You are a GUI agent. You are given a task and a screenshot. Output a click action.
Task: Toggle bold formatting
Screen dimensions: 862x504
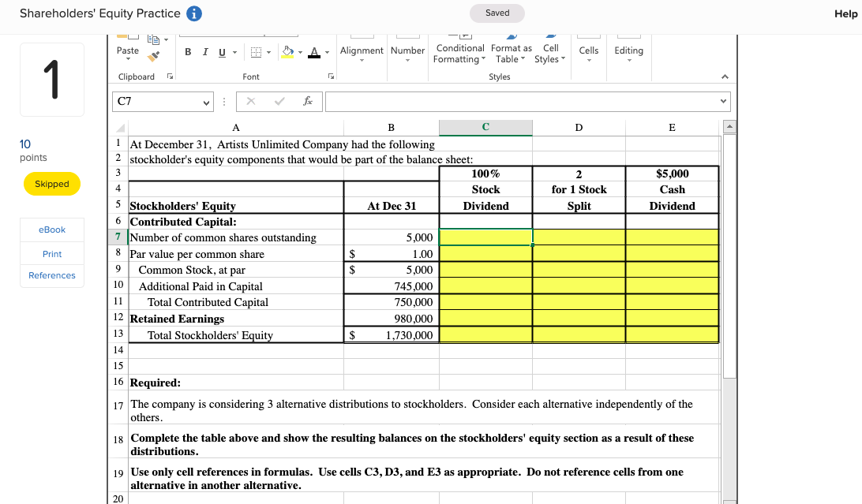[x=188, y=51]
